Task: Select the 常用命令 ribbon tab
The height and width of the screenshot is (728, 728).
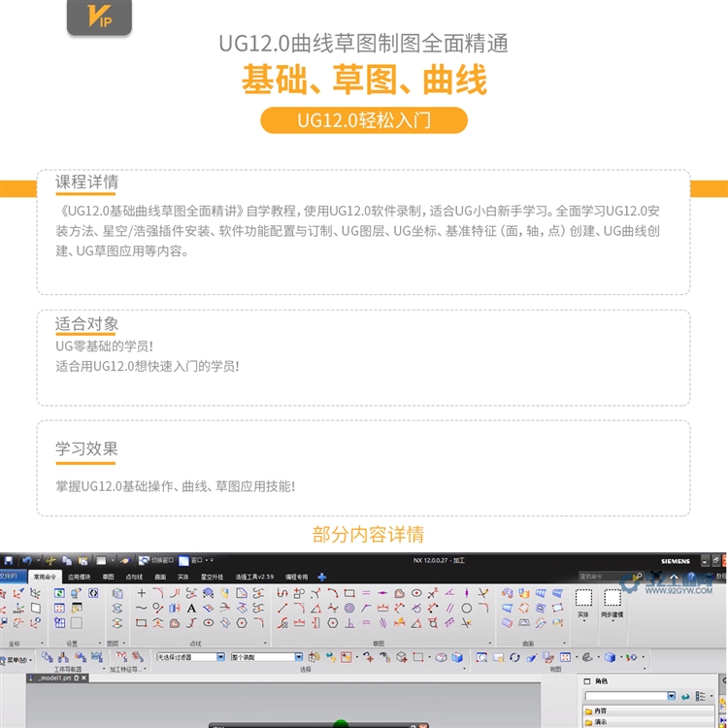Action: (x=45, y=578)
